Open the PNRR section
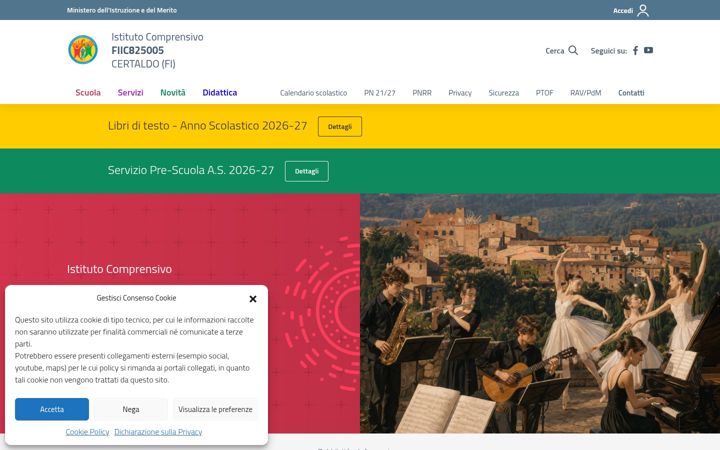Image resolution: width=720 pixels, height=450 pixels. point(422,93)
